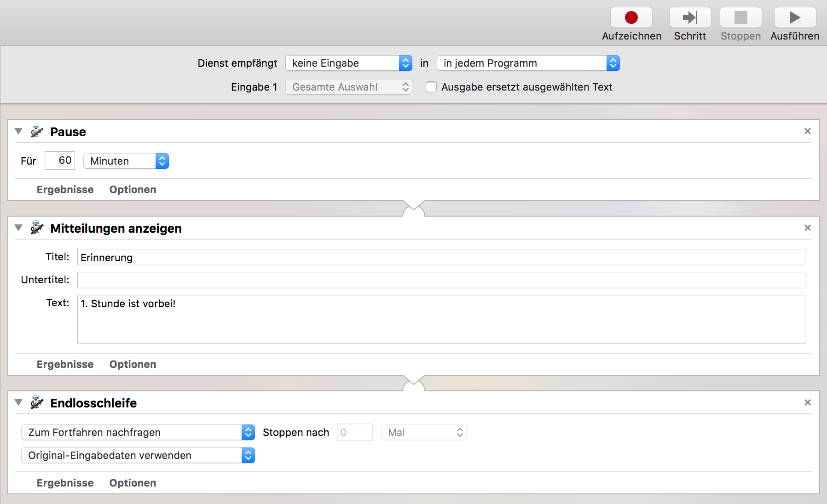827x504 pixels.
Task: Click the pause duration field showing 60
Action: click(x=60, y=160)
